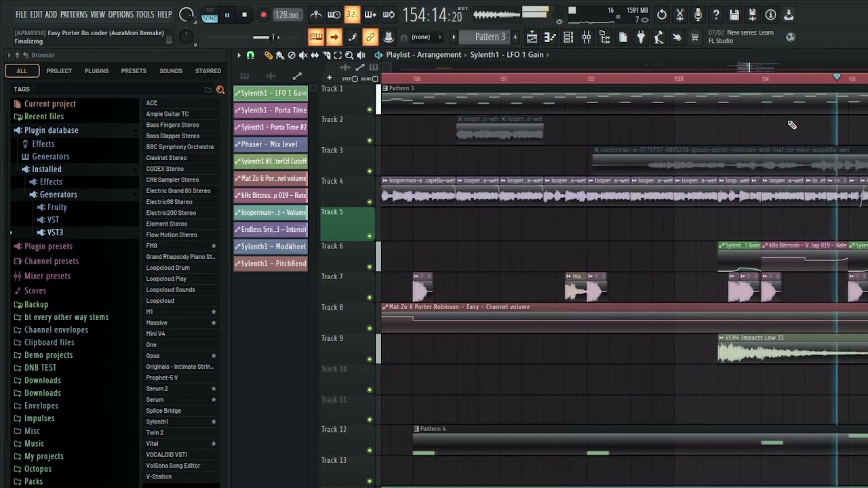The width and height of the screenshot is (868, 488).
Task: Stop playback with the stop button
Action: 244,15
